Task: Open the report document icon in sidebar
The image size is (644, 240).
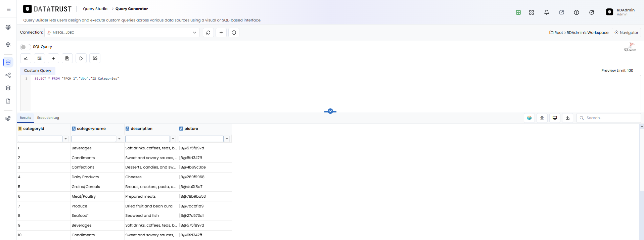Action: (x=8, y=101)
